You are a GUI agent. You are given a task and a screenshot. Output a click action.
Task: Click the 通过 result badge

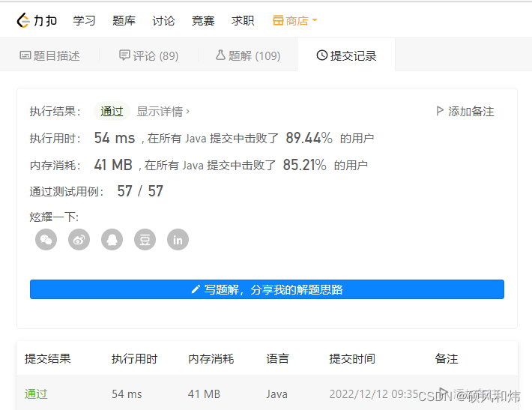[112, 112]
